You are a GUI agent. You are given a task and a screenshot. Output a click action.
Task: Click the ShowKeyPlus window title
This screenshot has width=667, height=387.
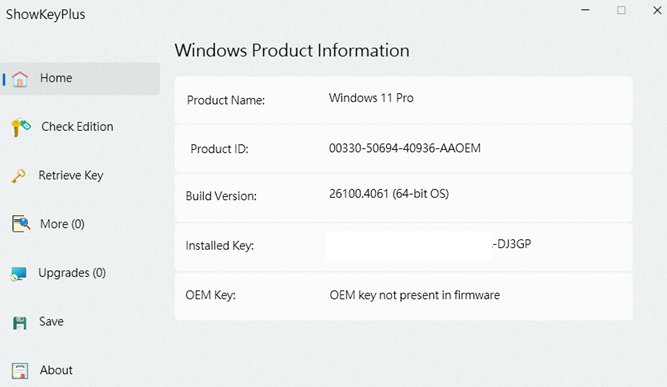(x=46, y=14)
